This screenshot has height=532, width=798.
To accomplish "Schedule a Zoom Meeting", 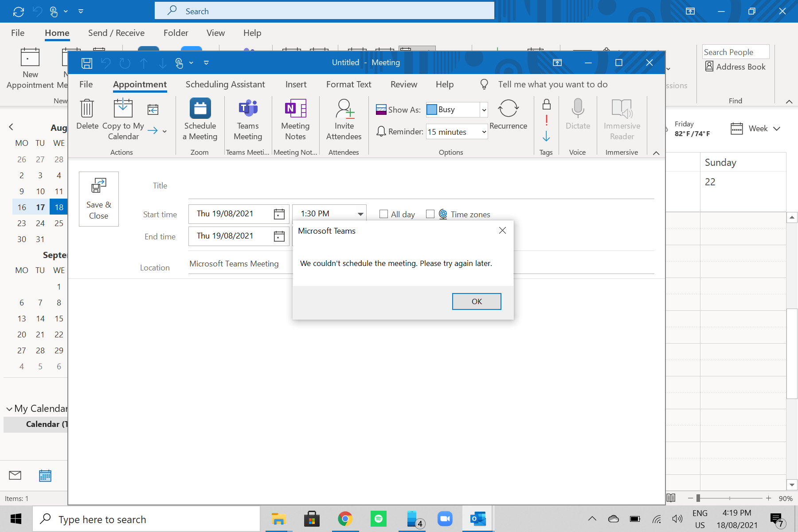I will [200, 118].
